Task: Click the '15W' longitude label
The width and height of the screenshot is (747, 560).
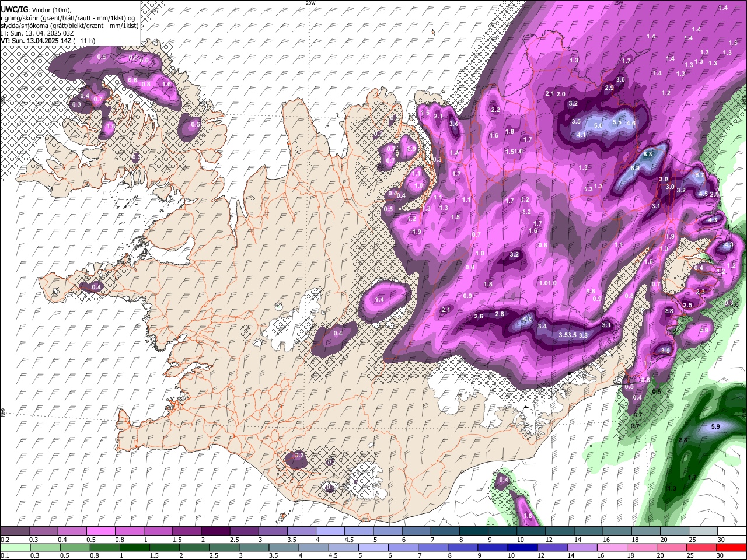Action: pos(619,3)
